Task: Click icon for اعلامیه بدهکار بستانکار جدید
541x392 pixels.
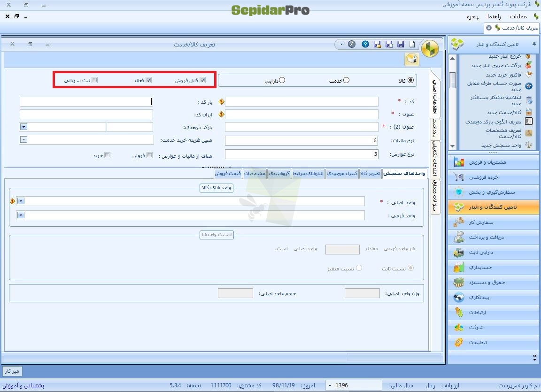Action: point(529,100)
